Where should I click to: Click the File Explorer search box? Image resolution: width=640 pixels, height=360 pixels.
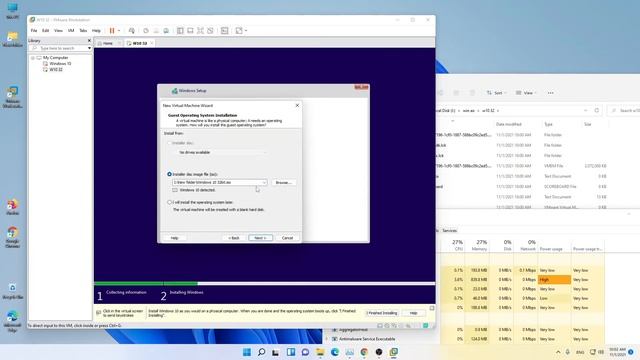(624, 111)
